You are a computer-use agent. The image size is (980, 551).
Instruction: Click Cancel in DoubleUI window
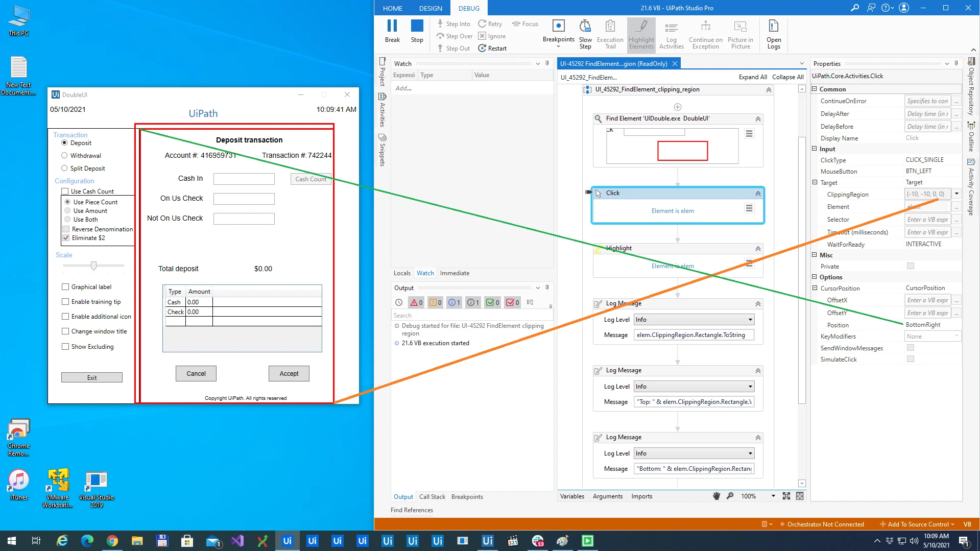[196, 374]
